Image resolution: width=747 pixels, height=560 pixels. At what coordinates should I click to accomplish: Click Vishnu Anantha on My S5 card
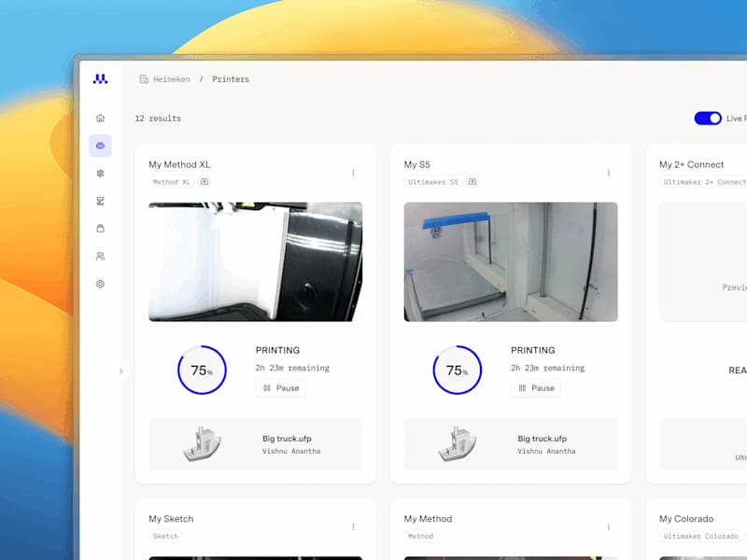coord(547,451)
